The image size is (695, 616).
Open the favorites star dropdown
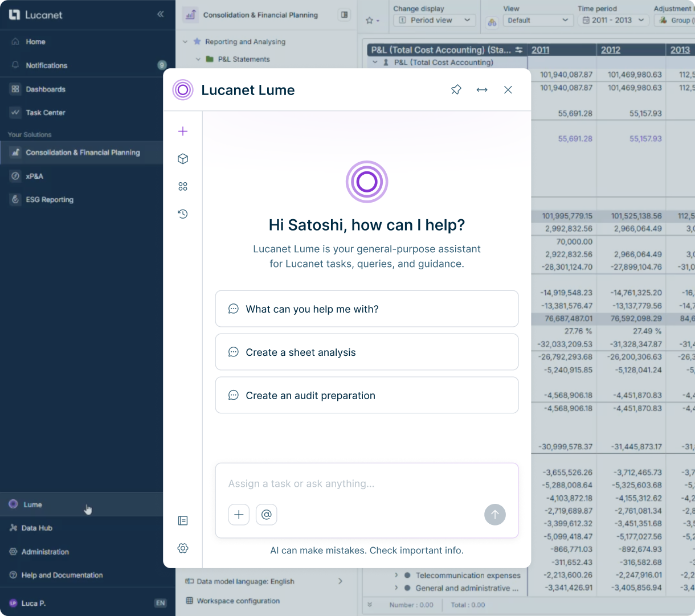pos(373,20)
